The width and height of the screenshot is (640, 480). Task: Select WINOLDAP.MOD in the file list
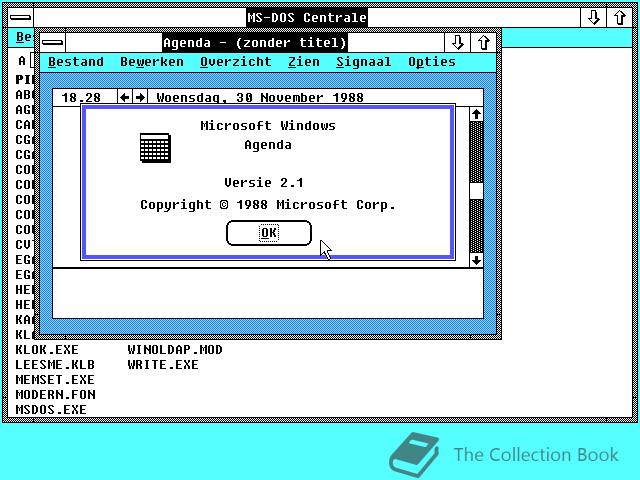pyautogui.click(x=175, y=350)
